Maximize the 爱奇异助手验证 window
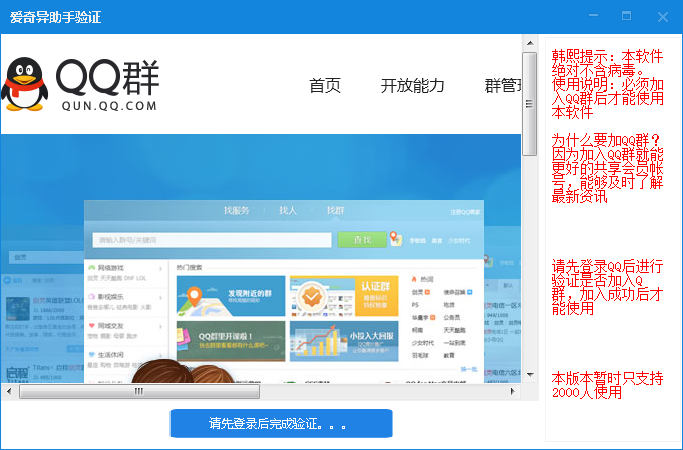 coord(626,16)
